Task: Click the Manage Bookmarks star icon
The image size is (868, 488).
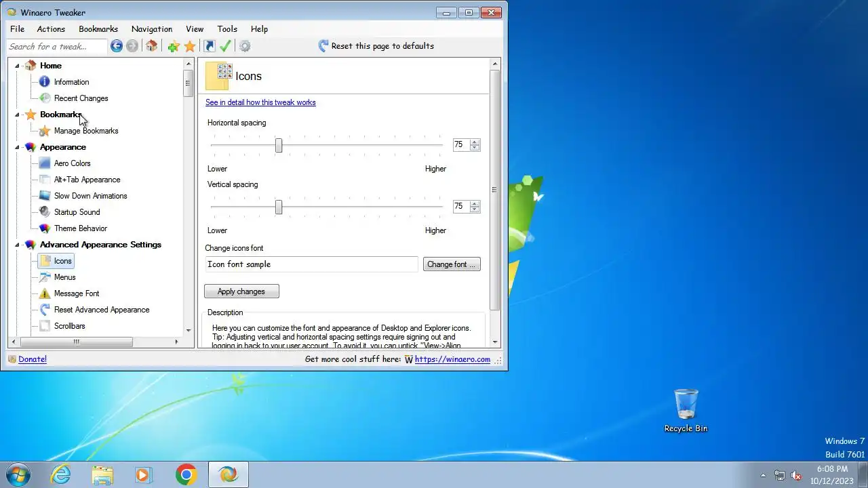Action: pyautogui.click(x=45, y=131)
